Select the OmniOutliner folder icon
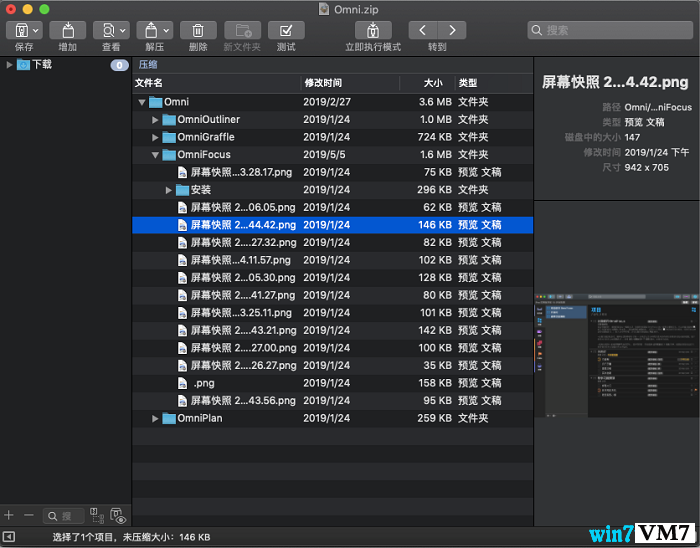The height and width of the screenshot is (548, 700). [169, 120]
